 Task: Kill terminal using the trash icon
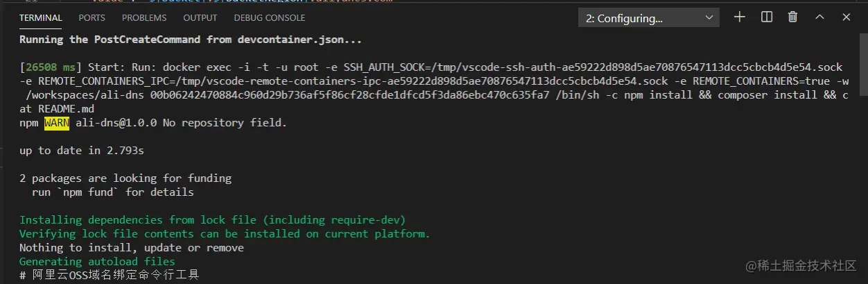[x=793, y=17]
